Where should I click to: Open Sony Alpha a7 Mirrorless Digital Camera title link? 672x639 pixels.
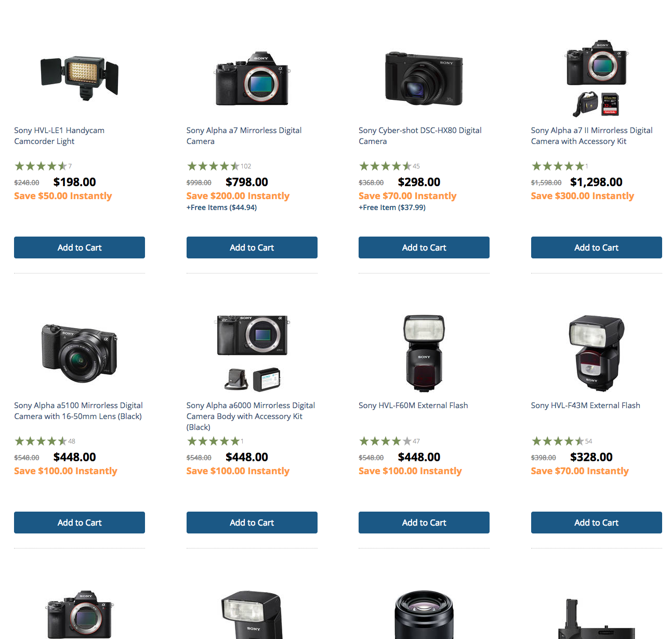(244, 136)
